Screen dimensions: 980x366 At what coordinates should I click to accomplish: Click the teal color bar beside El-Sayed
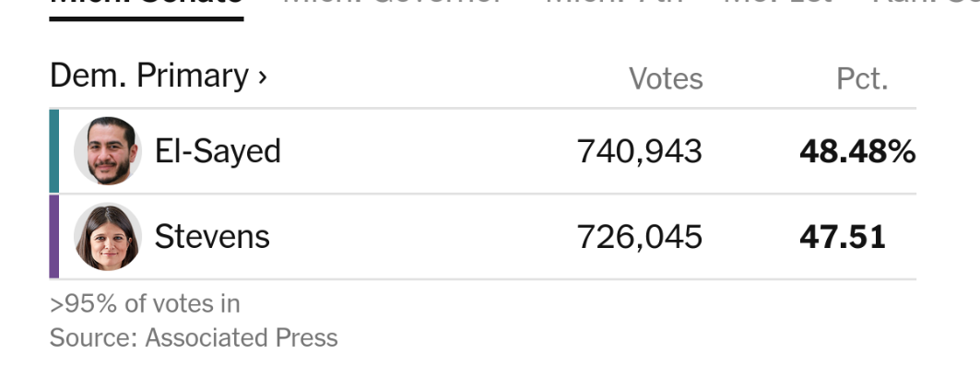[x=54, y=150]
